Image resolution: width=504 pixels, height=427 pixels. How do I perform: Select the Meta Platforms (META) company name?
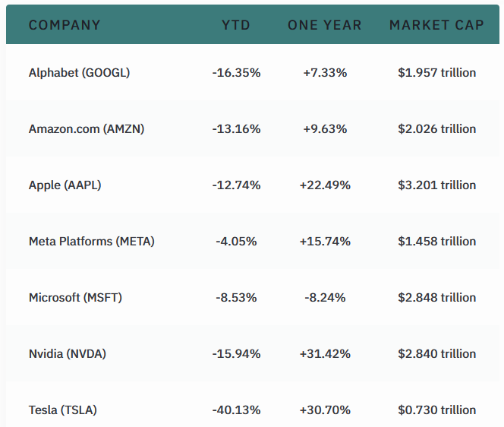[x=92, y=242]
